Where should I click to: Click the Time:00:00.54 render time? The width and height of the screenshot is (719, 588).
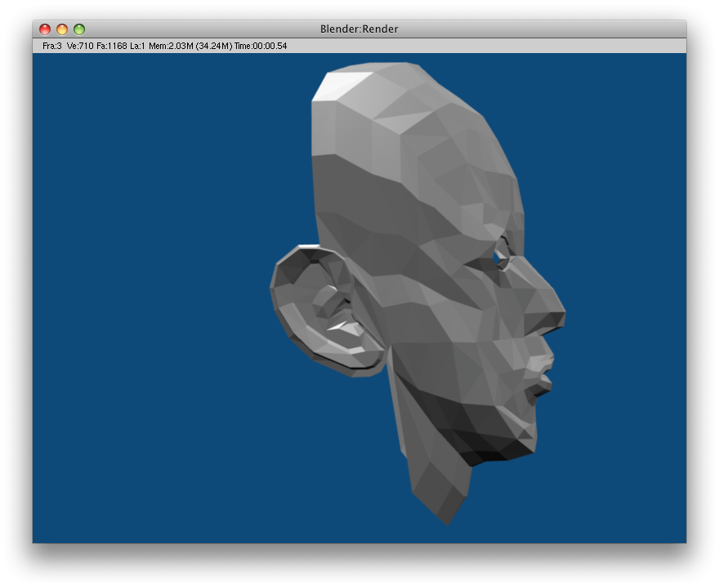(261, 47)
